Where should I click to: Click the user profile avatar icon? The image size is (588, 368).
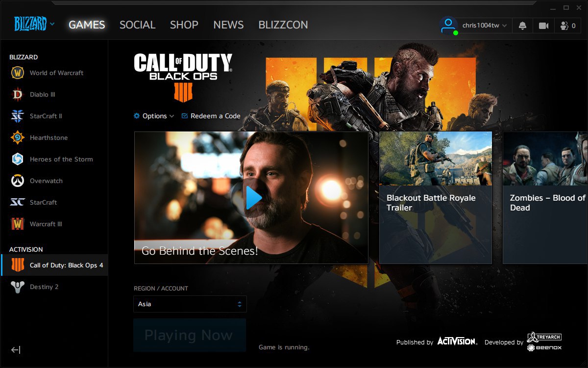pyautogui.click(x=448, y=26)
